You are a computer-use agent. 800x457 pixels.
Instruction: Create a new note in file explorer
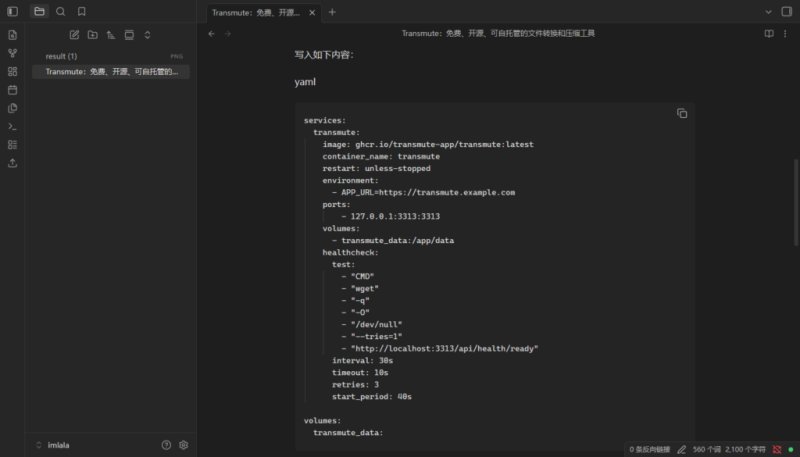[x=74, y=35]
